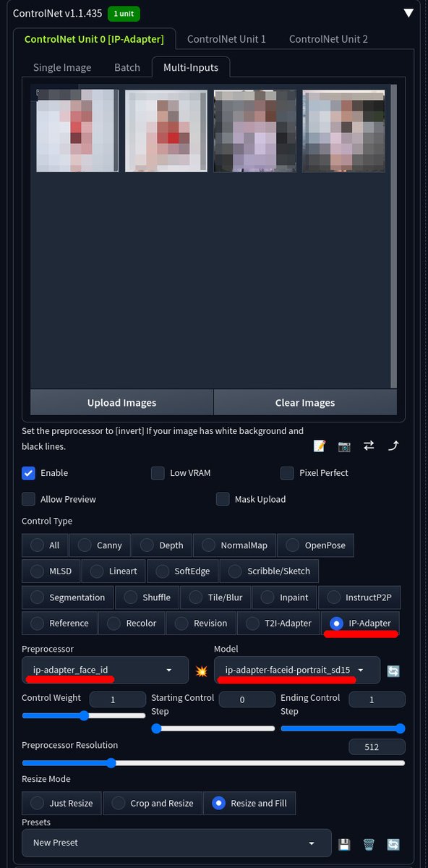Open the ControlNet Unit 2 tab
This screenshot has width=428, height=868.
pos(328,39)
